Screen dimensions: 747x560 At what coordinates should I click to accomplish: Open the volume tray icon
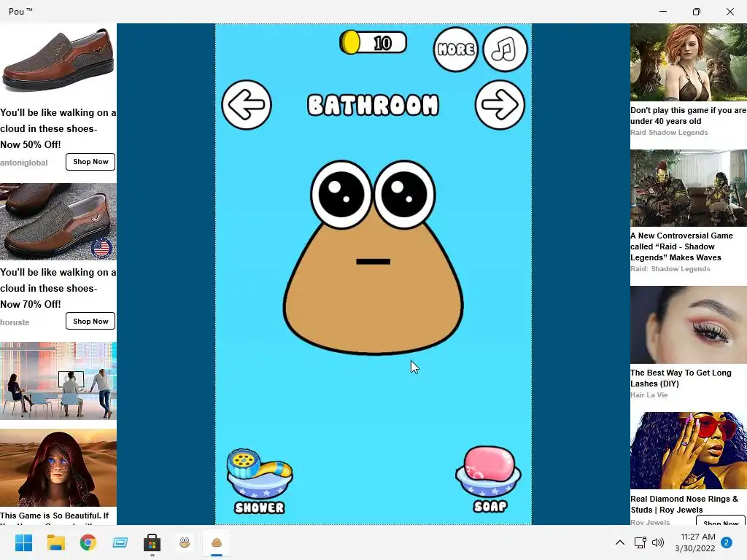tap(658, 542)
